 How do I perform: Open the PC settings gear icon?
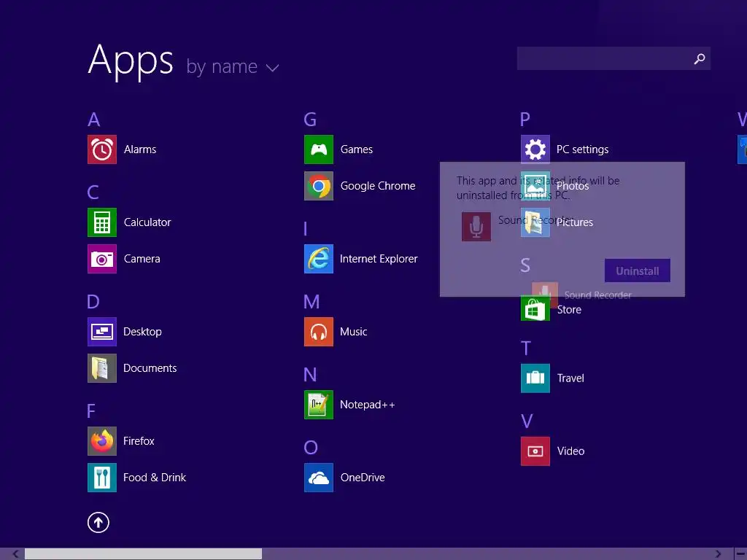(535, 149)
